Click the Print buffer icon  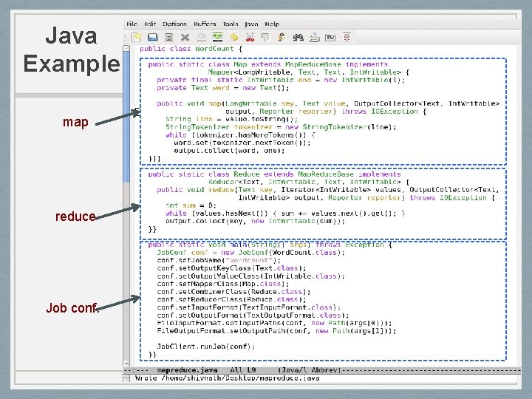click(315, 38)
